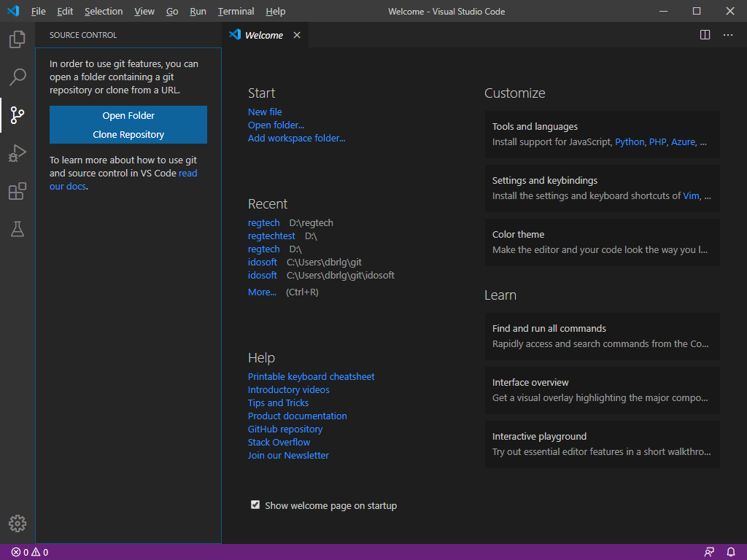Toggle Show welcome page on startup checkbox
Image resolution: width=747 pixels, height=560 pixels.
[x=255, y=505]
